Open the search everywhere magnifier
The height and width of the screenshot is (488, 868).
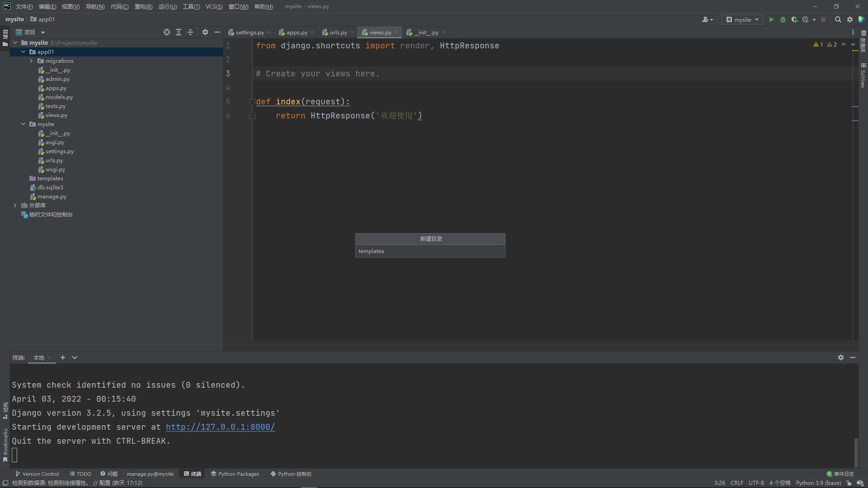[x=838, y=19]
